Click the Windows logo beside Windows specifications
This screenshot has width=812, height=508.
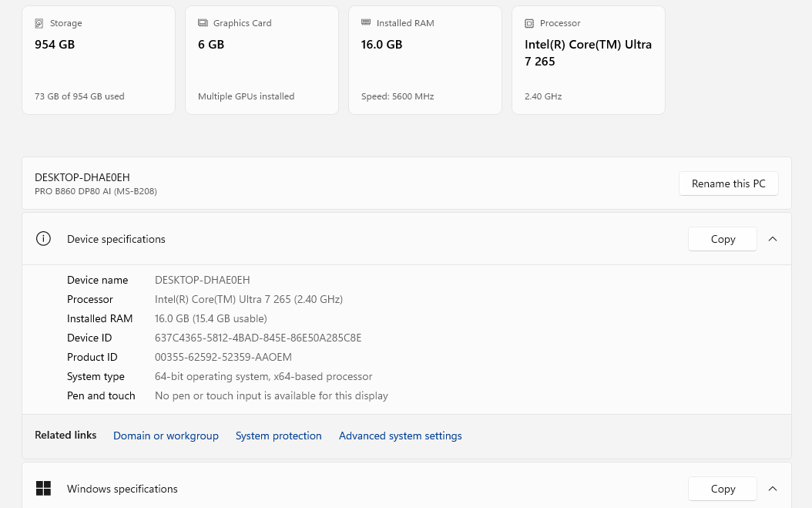[43, 489]
